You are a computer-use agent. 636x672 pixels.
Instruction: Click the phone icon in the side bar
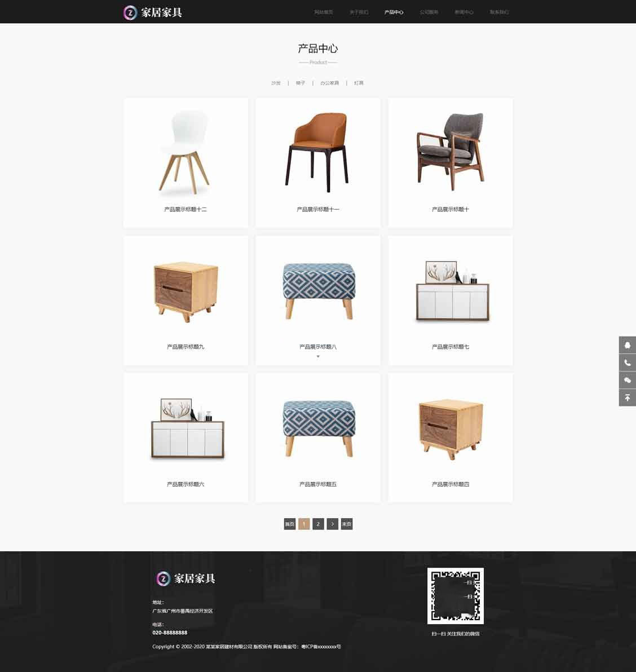coord(627,362)
